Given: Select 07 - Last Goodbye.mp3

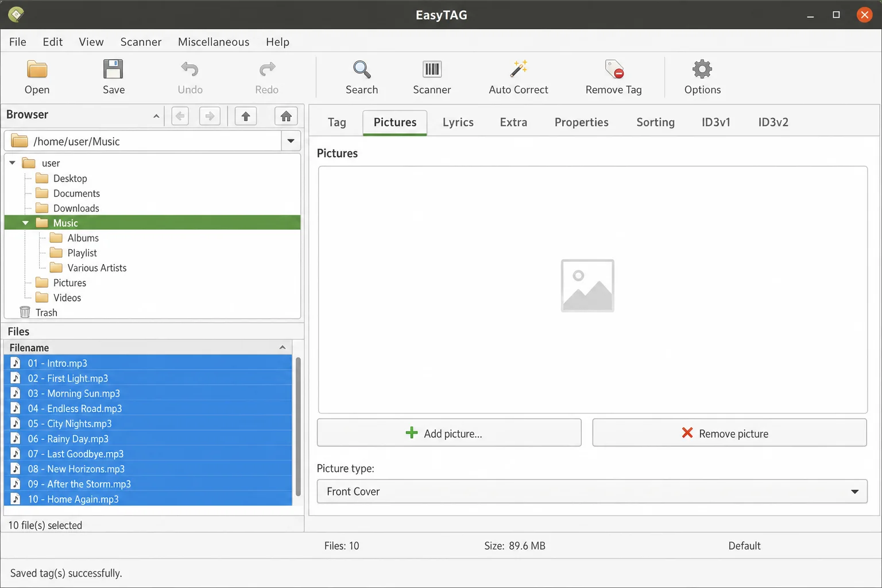Looking at the screenshot, I should tap(148, 454).
